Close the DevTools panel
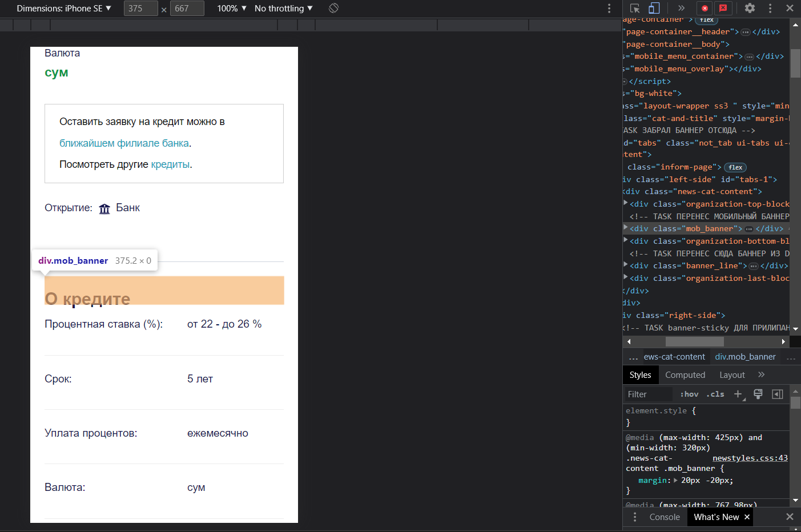This screenshot has height=532, width=801. point(790,8)
